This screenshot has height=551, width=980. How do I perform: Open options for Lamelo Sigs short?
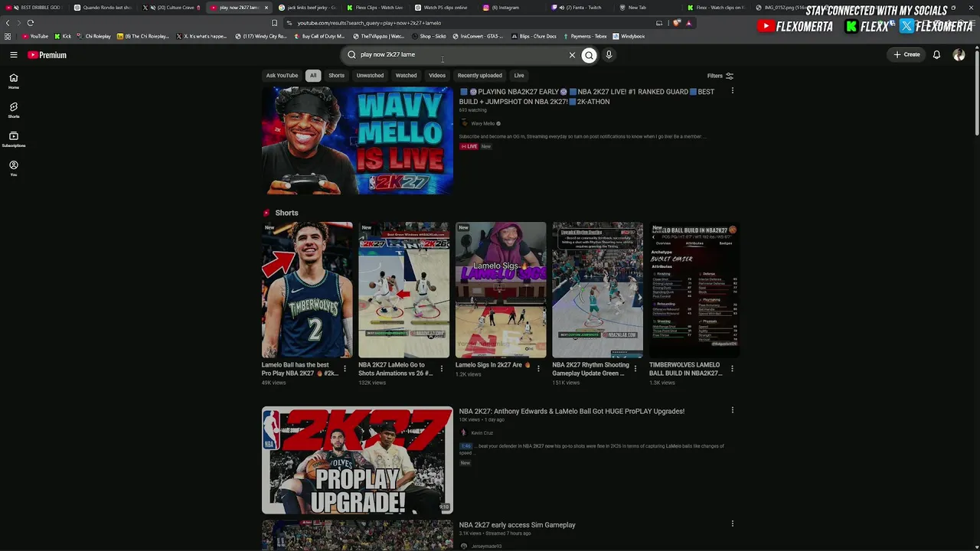click(x=538, y=369)
